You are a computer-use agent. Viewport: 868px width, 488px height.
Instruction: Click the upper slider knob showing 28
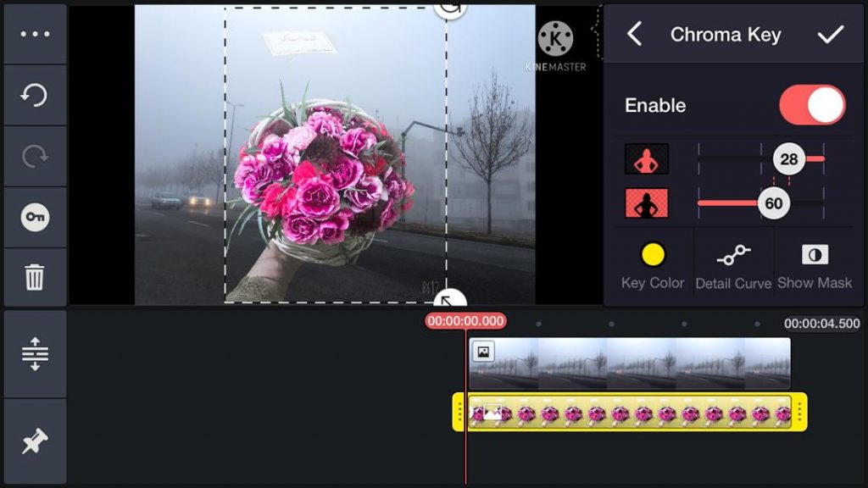tap(788, 159)
